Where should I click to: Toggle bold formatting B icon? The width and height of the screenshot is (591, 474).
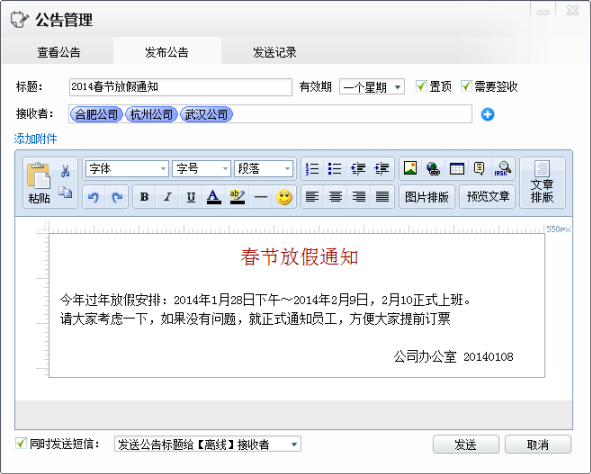144,197
